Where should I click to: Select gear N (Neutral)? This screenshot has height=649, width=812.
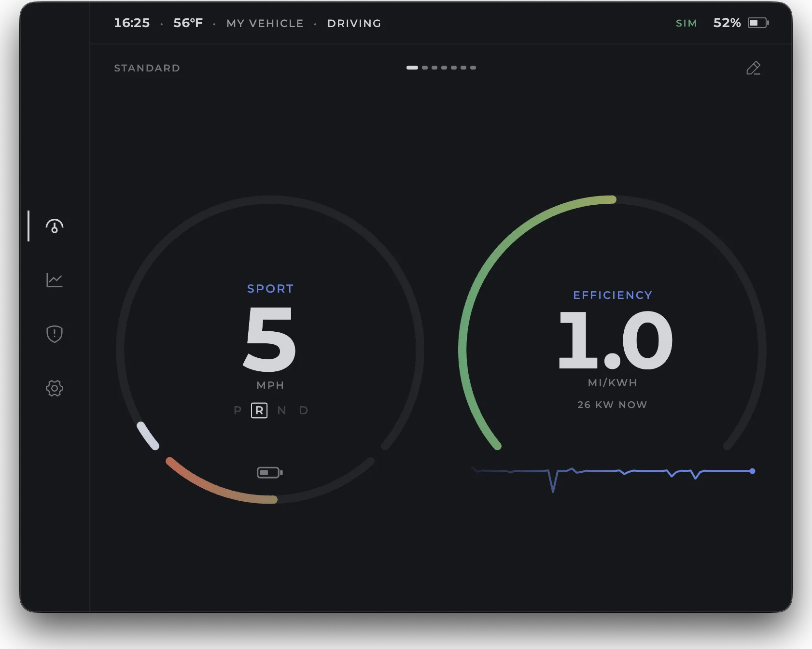pyautogui.click(x=281, y=410)
